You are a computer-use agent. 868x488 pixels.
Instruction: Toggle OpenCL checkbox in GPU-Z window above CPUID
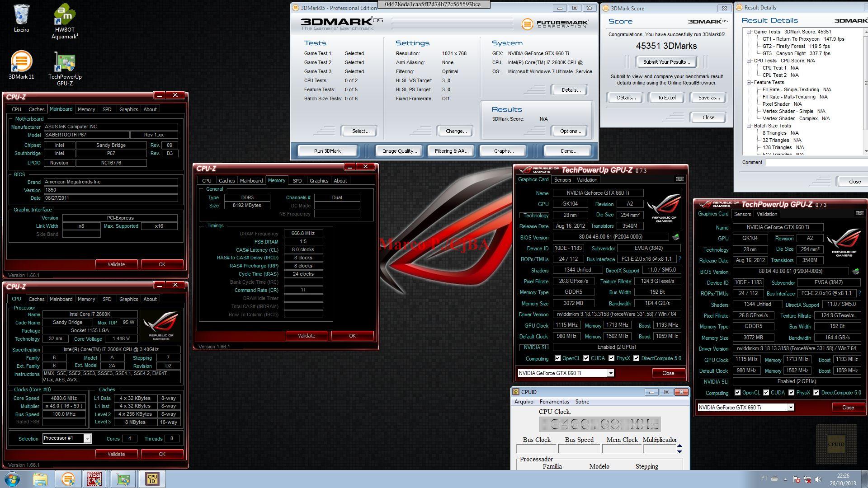click(558, 358)
